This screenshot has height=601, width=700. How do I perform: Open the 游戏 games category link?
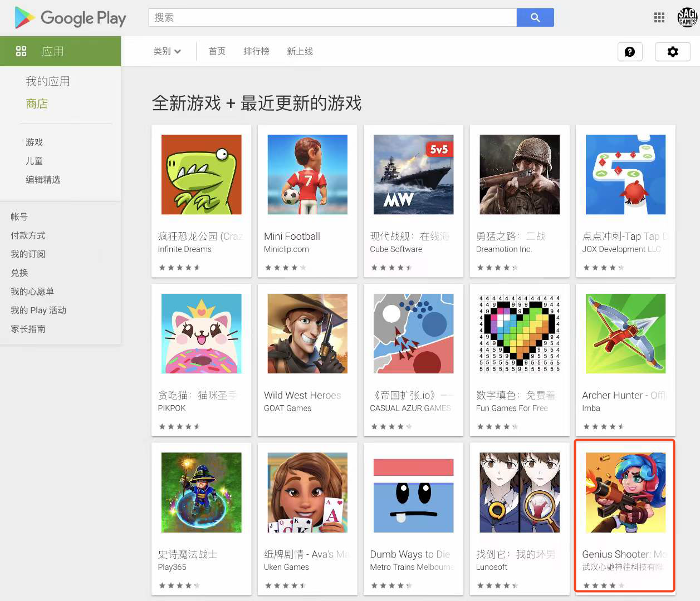tap(34, 142)
